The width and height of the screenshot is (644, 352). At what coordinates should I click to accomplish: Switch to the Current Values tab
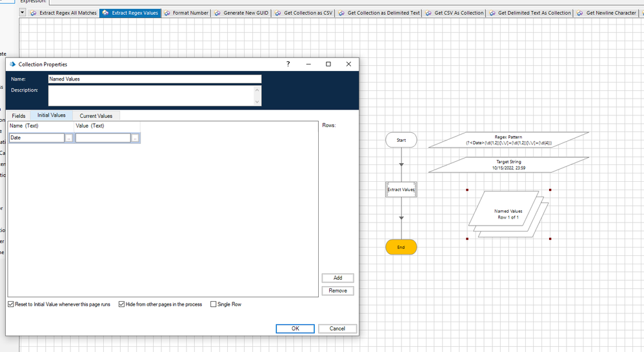pos(96,116)
